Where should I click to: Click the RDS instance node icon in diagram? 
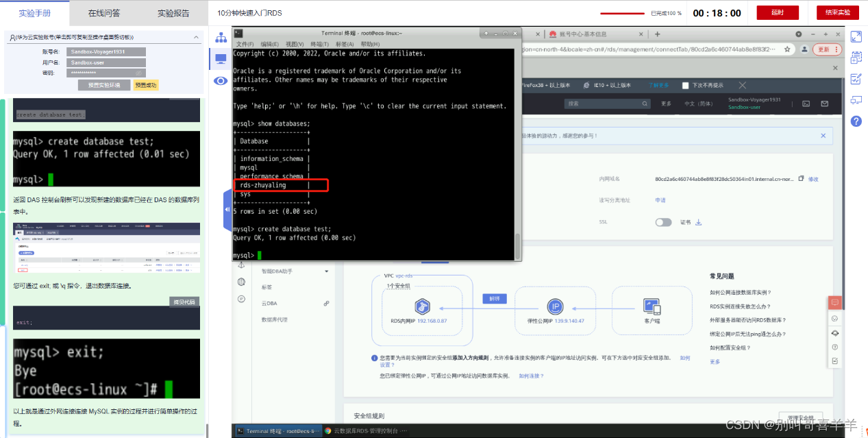(x=423, y=306)
